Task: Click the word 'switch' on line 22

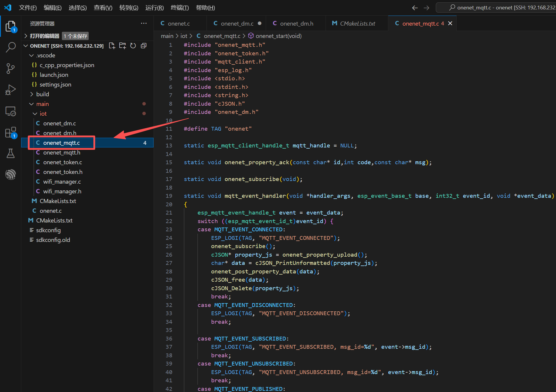Action: coord(208,221)
